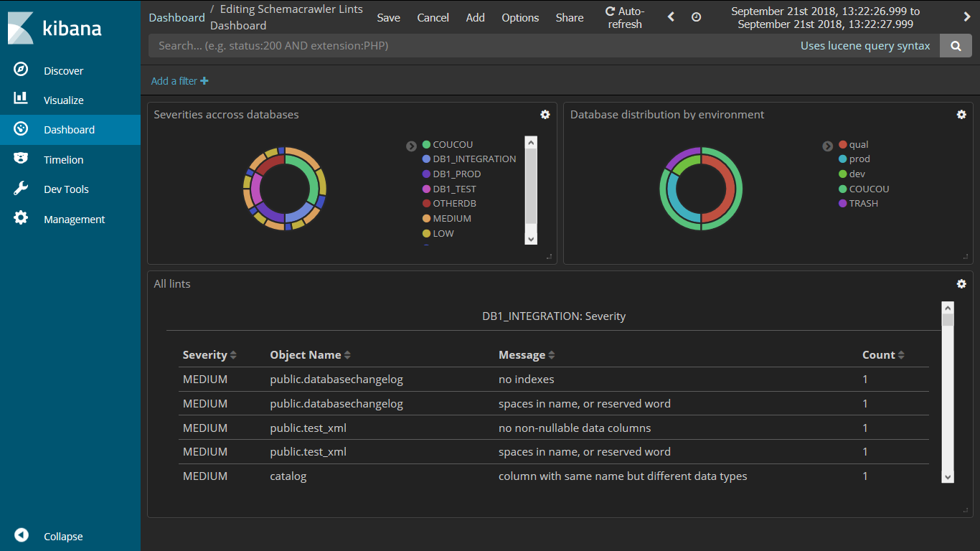The image size is (980, 551).
Task: Click 'no indexes' message cell
Action: pyautogui.click(x=527, y=379)
